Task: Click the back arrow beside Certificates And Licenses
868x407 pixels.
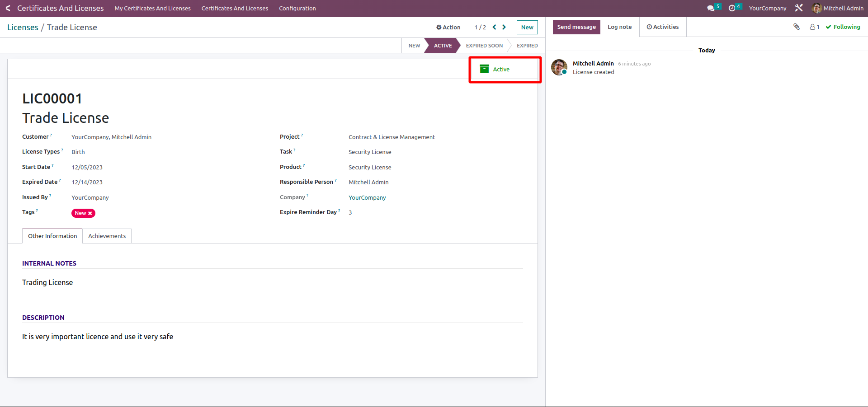Action: coord(8,8)
